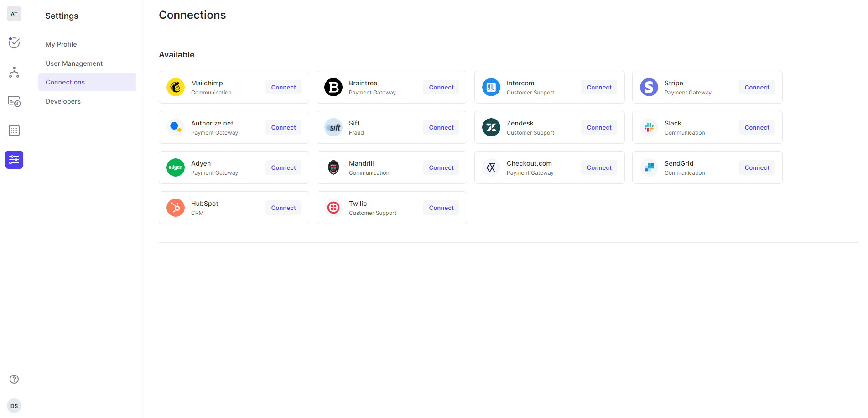Open the Developers settings section
Screen dimensions: 868x418
(x=63, y=101)
